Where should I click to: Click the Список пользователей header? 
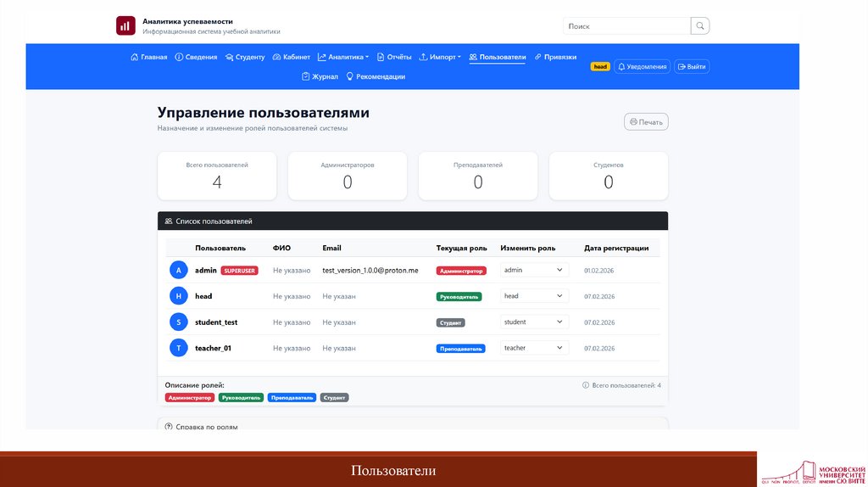click(413, 221)
